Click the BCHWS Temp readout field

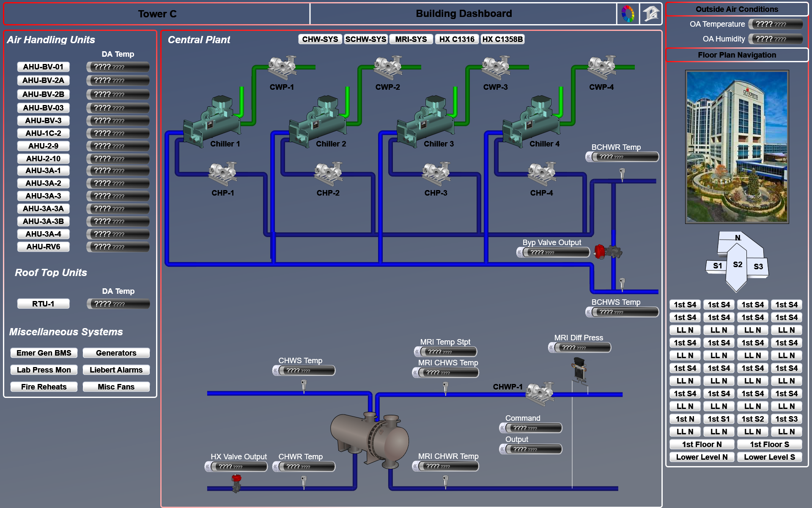click(x=622, y=312)
